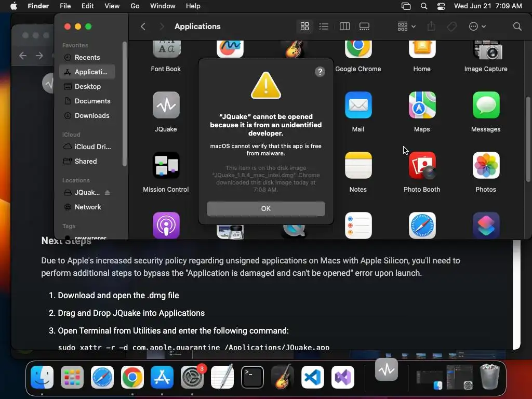Click the Stage Manager menu bar icon

click(406, 6)
